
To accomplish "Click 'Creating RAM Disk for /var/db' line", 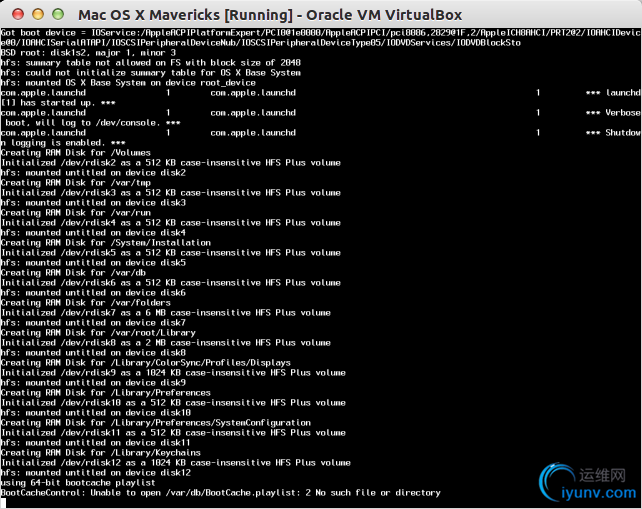I will 73,273.
